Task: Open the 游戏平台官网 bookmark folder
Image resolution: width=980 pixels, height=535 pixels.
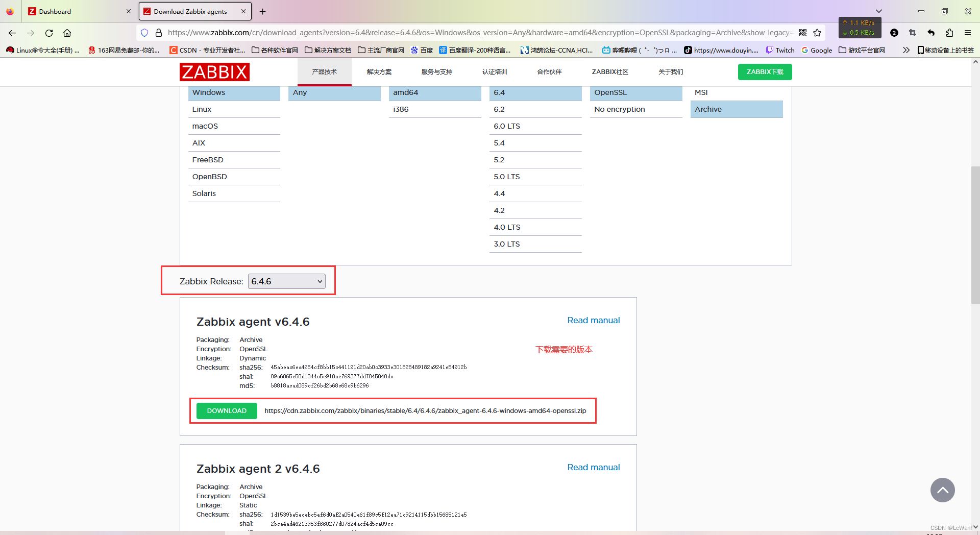Action: [x=862, y=50]
